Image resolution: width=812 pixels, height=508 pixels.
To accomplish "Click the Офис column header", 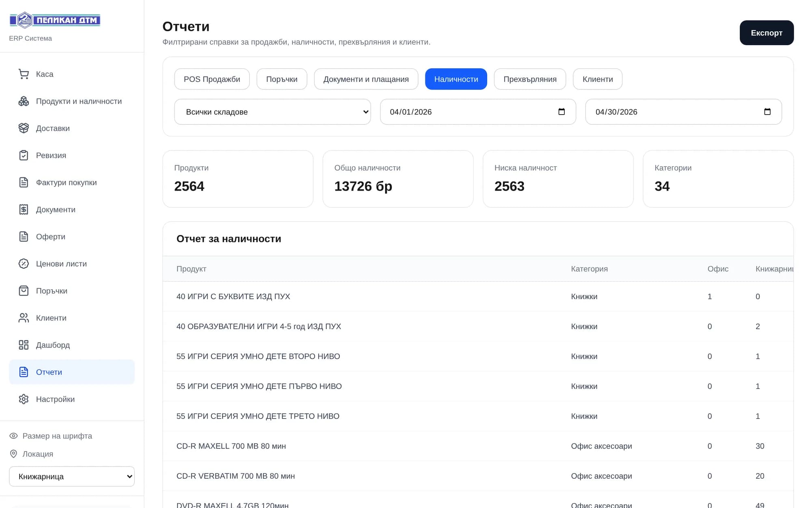I will [x=718, y=269].
